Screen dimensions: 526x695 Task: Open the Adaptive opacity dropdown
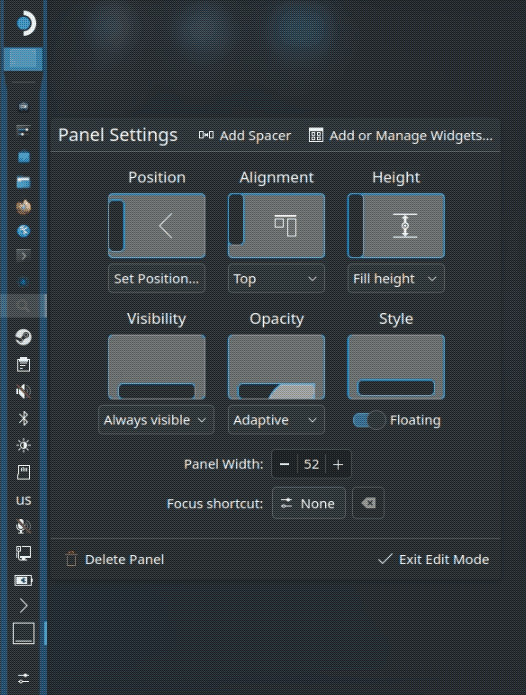[276, 420]
